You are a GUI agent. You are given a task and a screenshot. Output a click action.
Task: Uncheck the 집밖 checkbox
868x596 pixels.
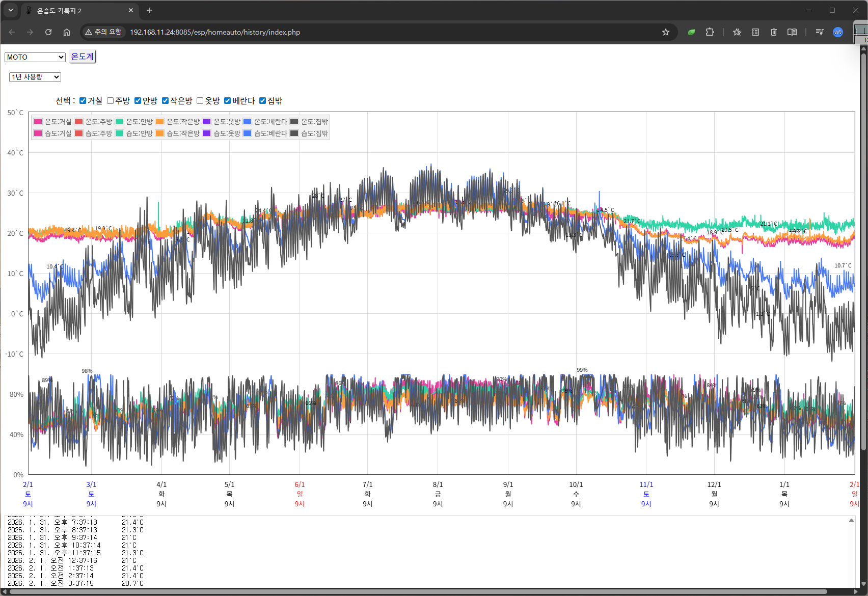263,101
